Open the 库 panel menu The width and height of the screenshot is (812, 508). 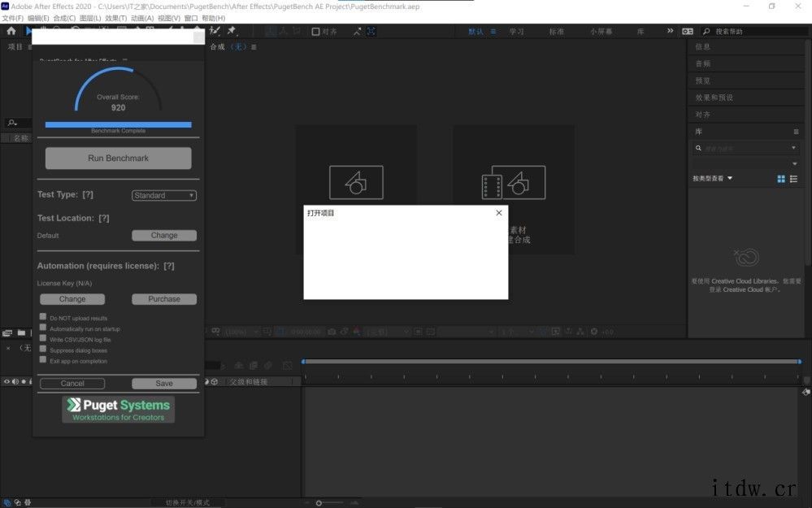pyautogui.click(x=796, y=132)
